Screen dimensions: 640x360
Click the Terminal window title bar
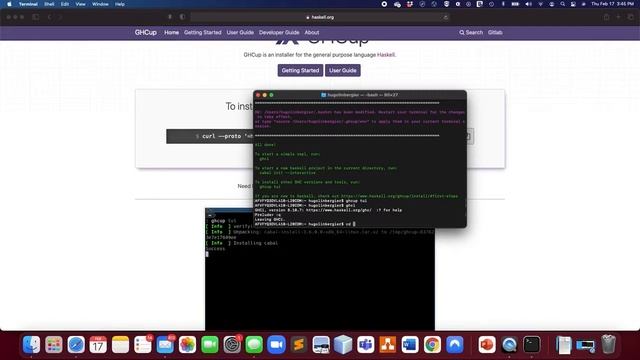(360, 95)
